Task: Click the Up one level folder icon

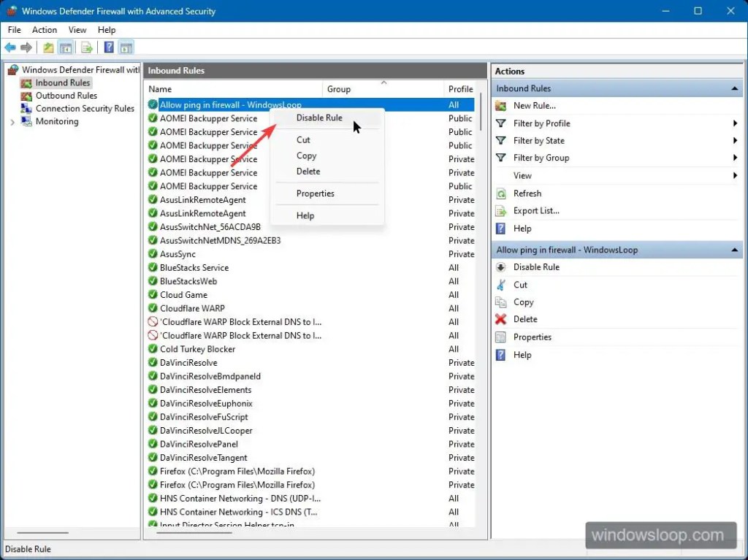Action: (x=48, y=47)
